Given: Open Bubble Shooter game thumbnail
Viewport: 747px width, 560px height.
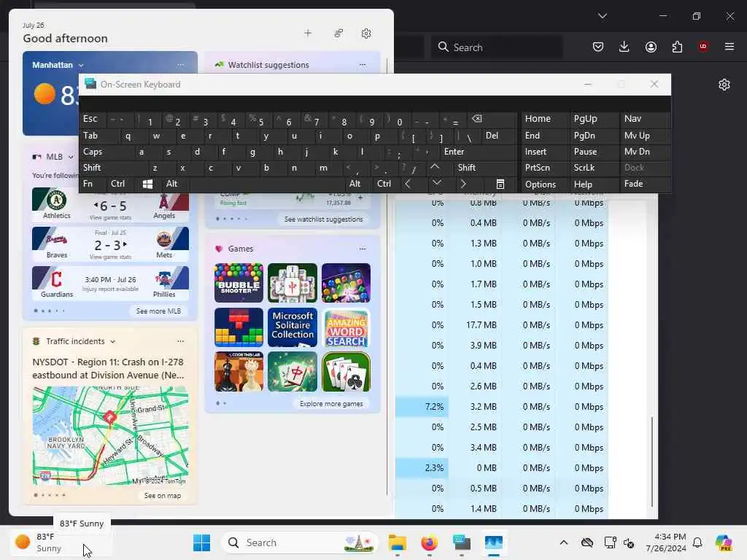Looking at the screenshot, I should click(x=239, y=283).
